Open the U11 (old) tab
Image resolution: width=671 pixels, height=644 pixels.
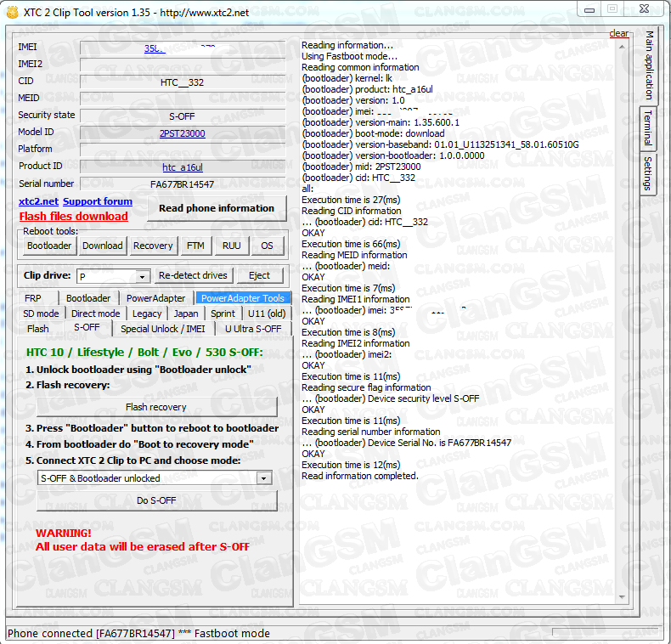267,314
